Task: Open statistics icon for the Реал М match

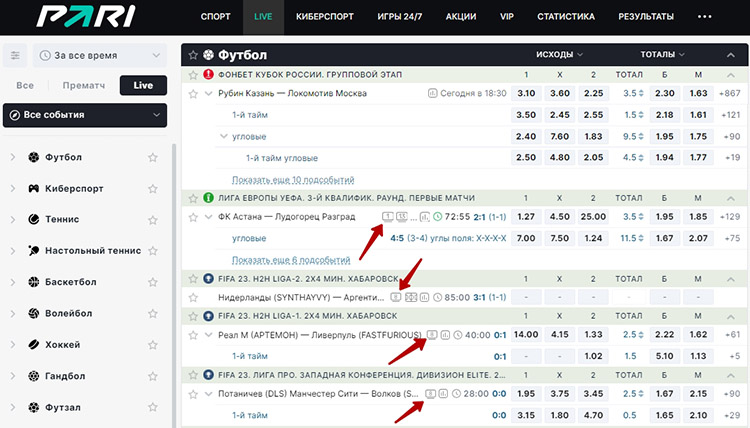Action: 445,335
